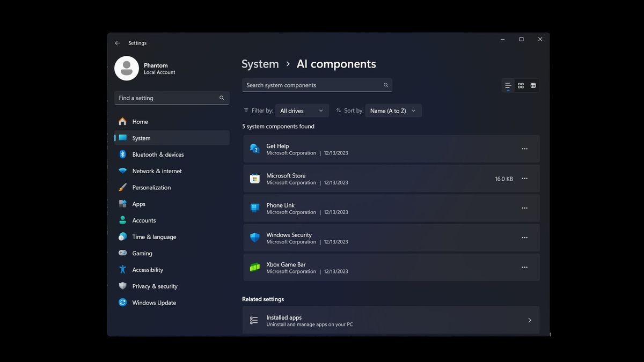Switch to grid view layout icon
Viewport: 644px width, 362px height.
coord(521,85)
